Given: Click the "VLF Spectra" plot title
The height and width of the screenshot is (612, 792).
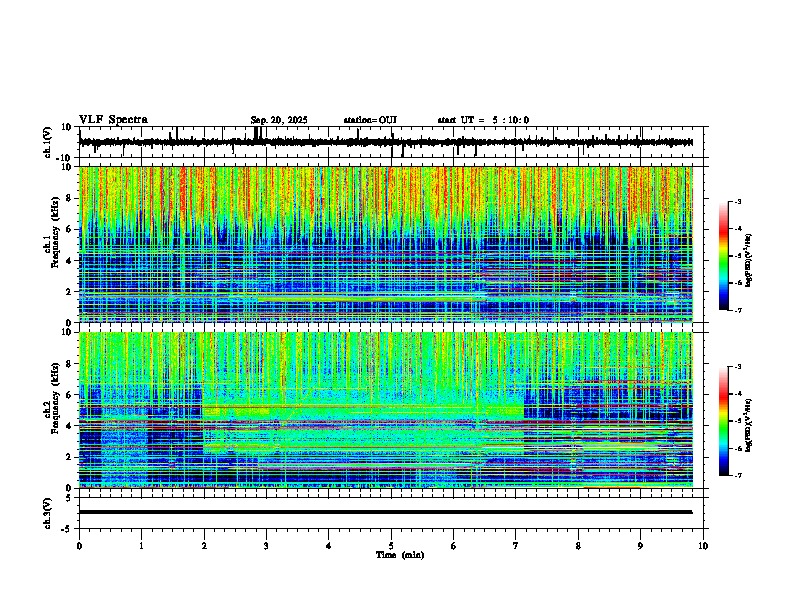Looking at the screenshot, I should point(113,120).
